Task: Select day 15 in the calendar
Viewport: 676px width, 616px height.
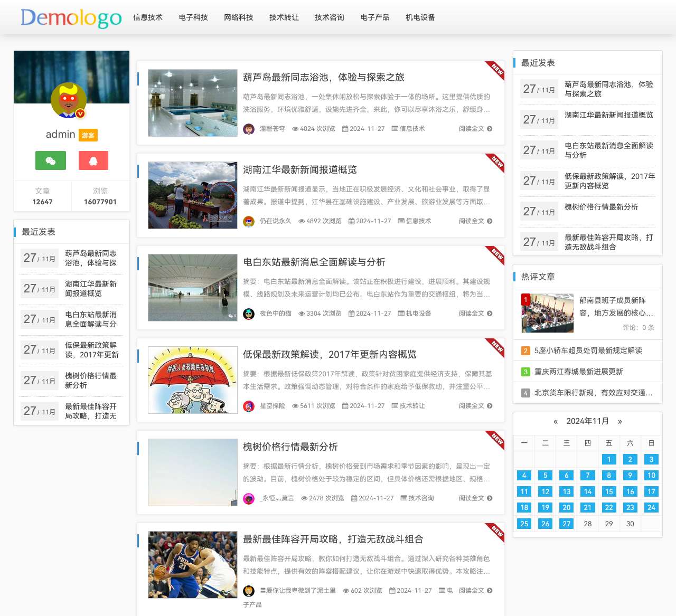Action: pos(609,491)
